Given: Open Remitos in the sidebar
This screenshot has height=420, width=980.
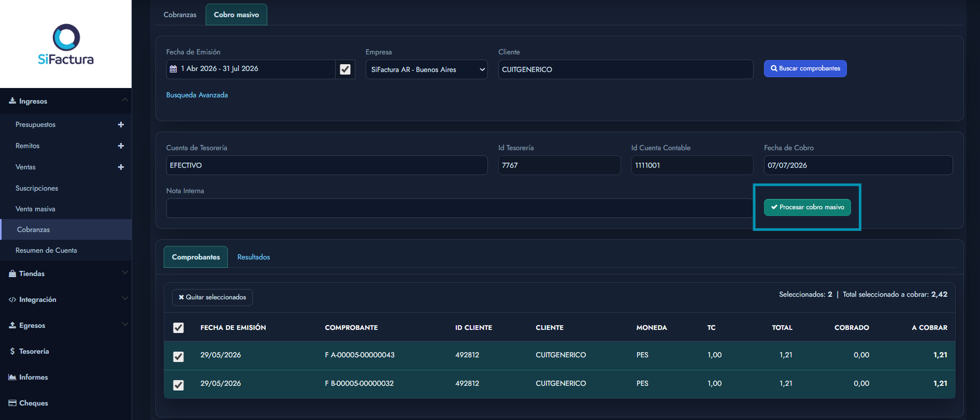Looking at the screenshot, I should (27, 146).
